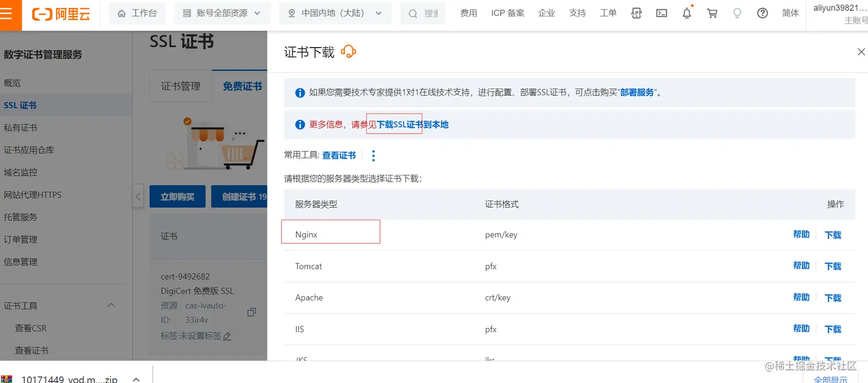Open the aliyun account profile
This screenshot has height=383, width=868.
coord(840,14)
